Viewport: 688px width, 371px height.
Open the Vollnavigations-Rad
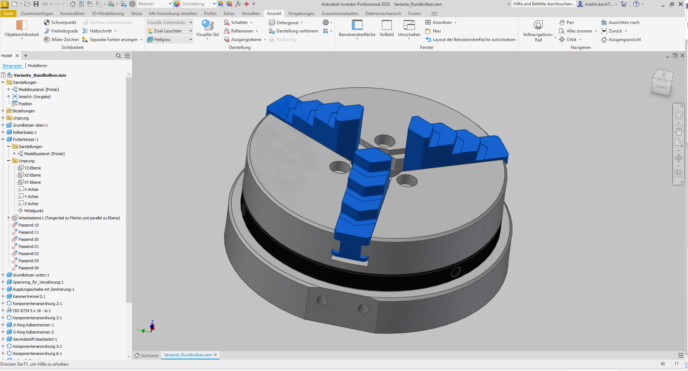point(538,31)
